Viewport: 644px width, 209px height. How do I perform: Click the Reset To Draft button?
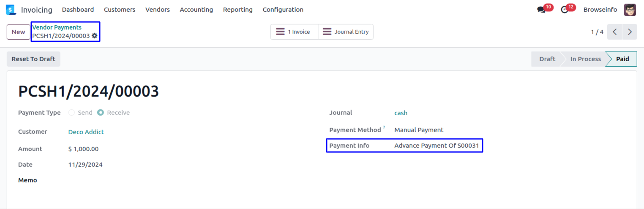[33, 59]
